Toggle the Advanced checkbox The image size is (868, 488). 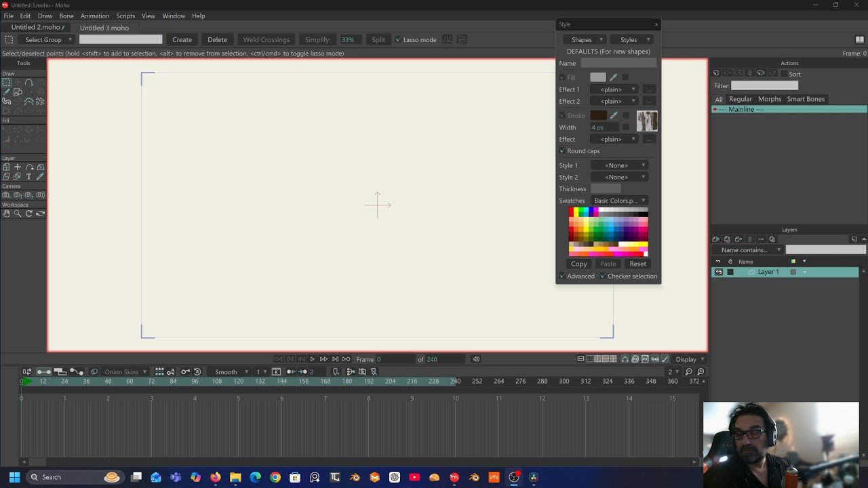click(562, 276)
